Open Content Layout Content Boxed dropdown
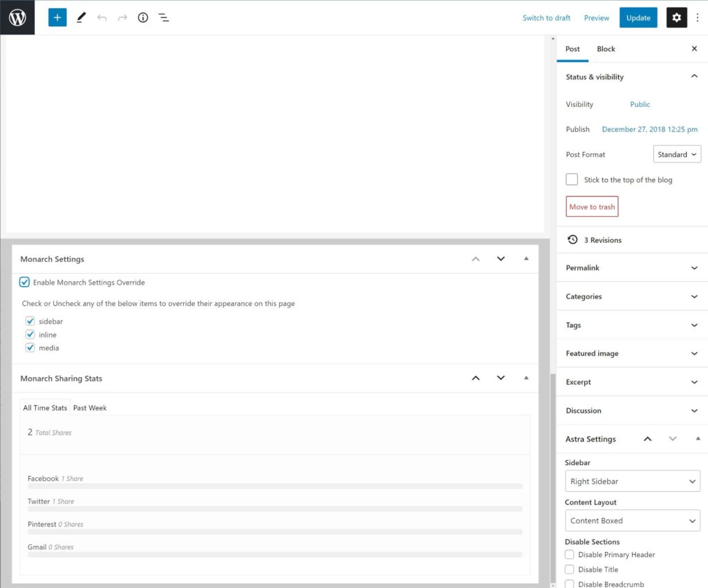The height and width of the screenshot is (588, 708). 632,520
